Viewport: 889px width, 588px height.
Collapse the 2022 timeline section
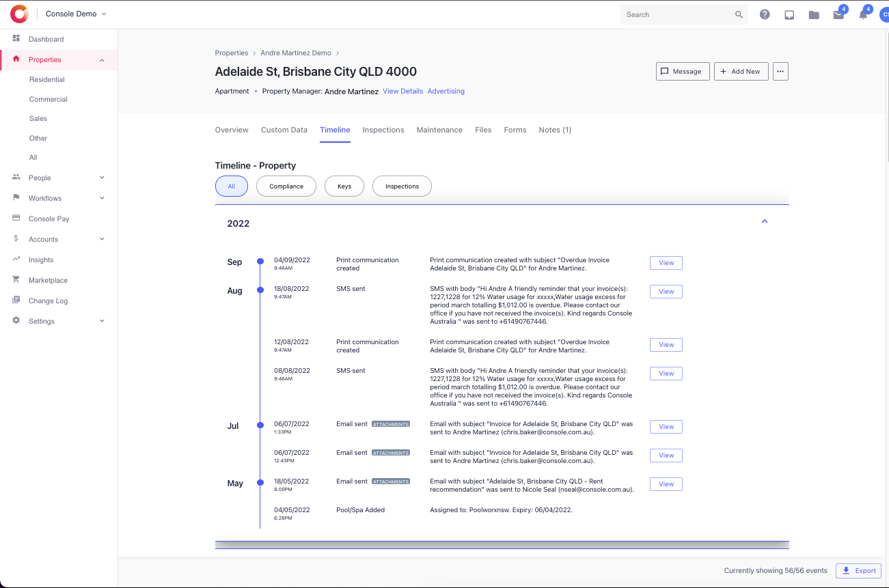click(765, 221)
